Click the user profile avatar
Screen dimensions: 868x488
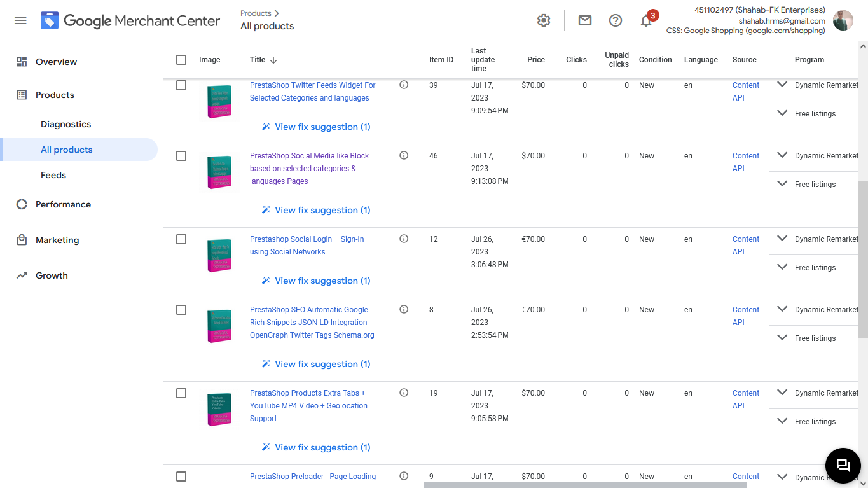(843, 20)
